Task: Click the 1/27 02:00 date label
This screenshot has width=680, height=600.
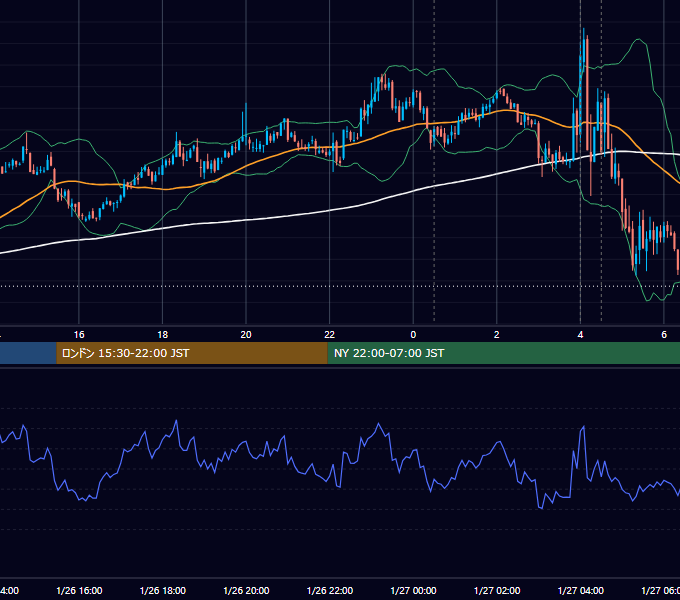Action: pyautogui.click(x=497, y=590)
